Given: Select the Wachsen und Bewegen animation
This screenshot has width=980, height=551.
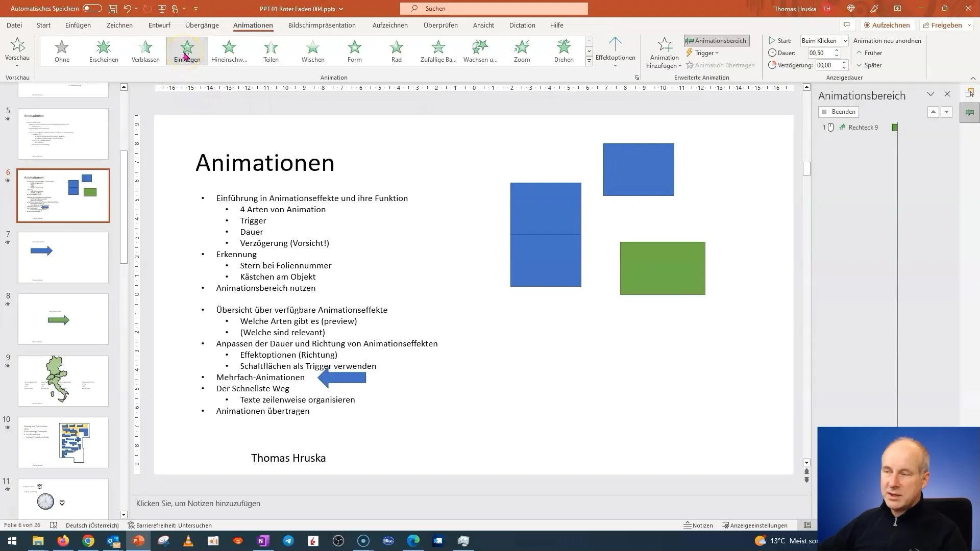Looking at the screenshot, I should pos(480,51).
